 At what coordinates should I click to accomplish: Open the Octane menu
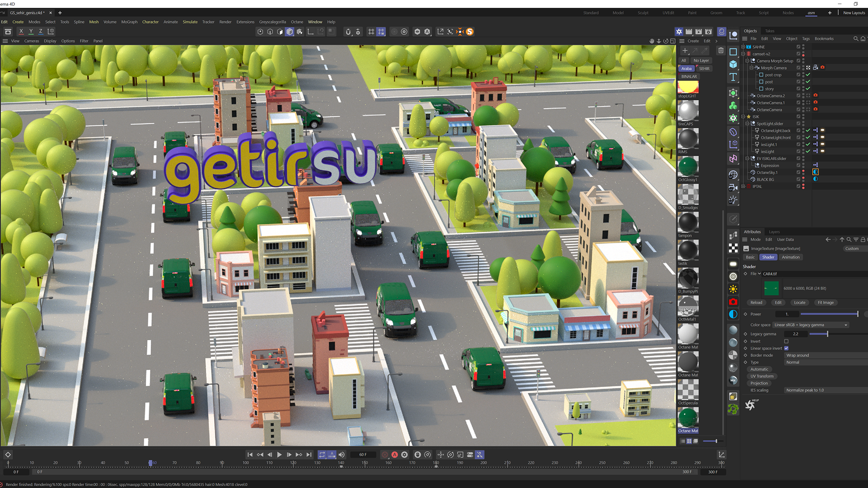coord(297,22)
